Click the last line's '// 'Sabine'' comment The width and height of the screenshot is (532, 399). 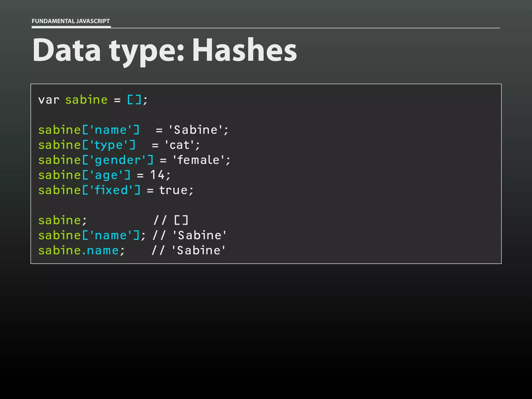click(x=189, y=250)
